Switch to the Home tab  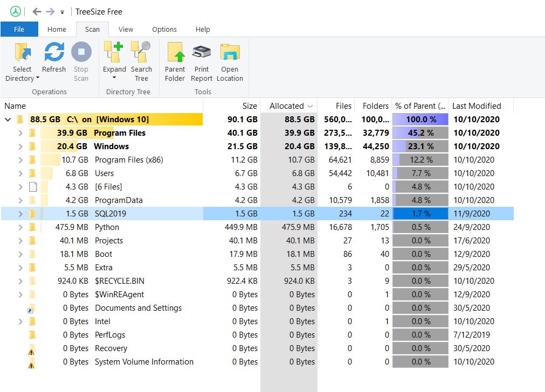point(57,29)
